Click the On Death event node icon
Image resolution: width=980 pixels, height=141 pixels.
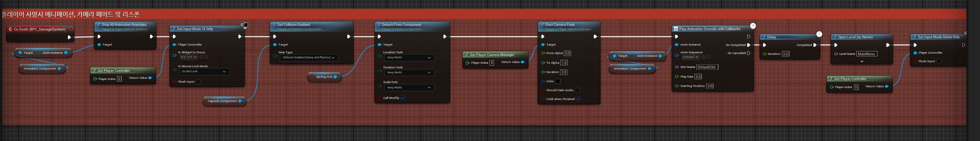point(10,29)
